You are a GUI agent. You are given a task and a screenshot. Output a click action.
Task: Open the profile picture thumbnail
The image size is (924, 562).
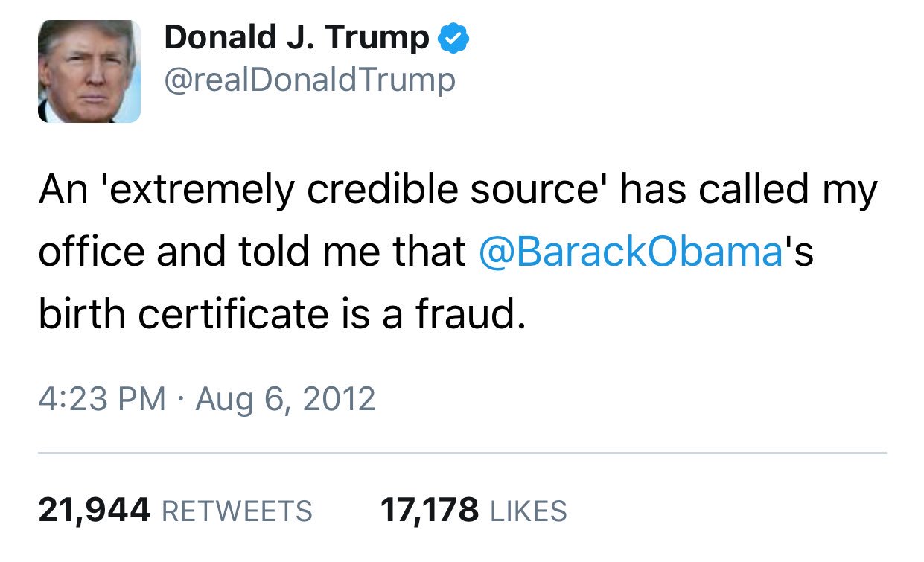tap(89, 71)
